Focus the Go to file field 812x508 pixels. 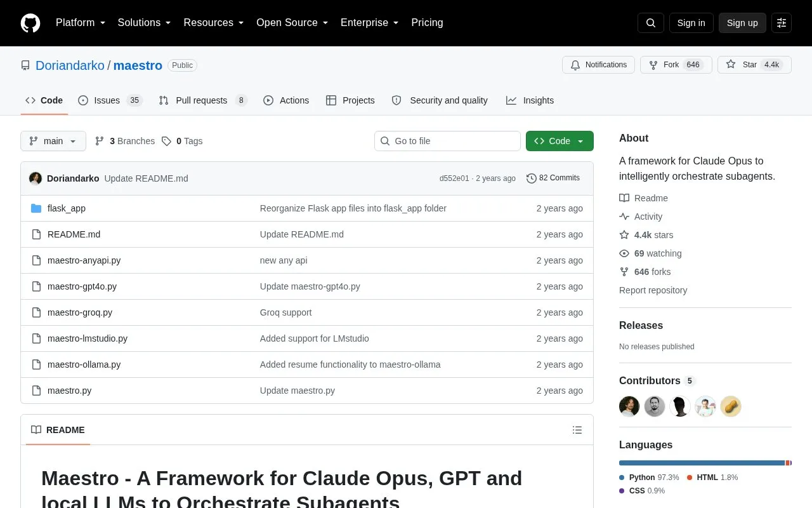[x=447, y=141]
